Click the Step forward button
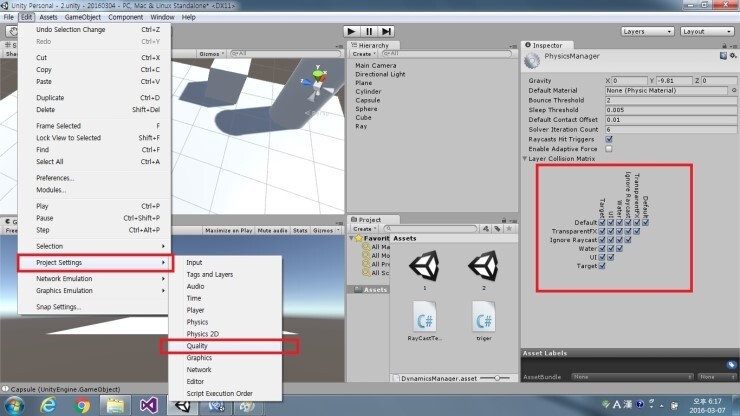740x416 pixels. point(387,31)
